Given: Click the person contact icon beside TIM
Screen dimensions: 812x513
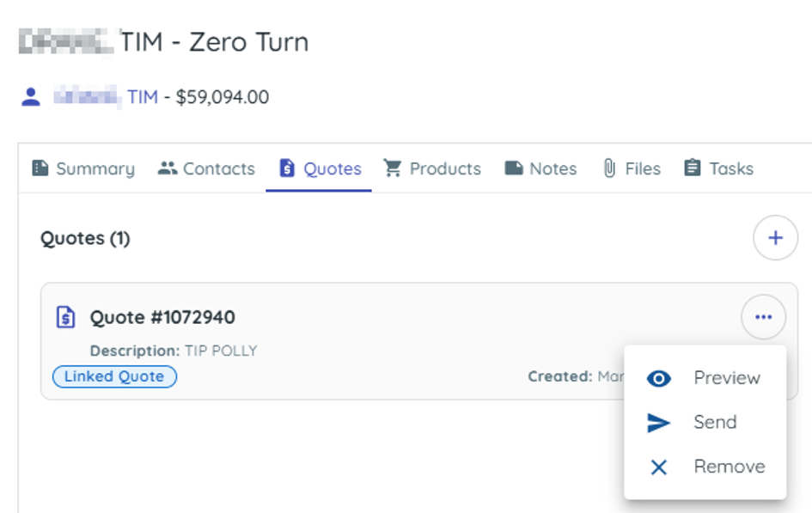Looking at the screenshot, I should (31, 97).
